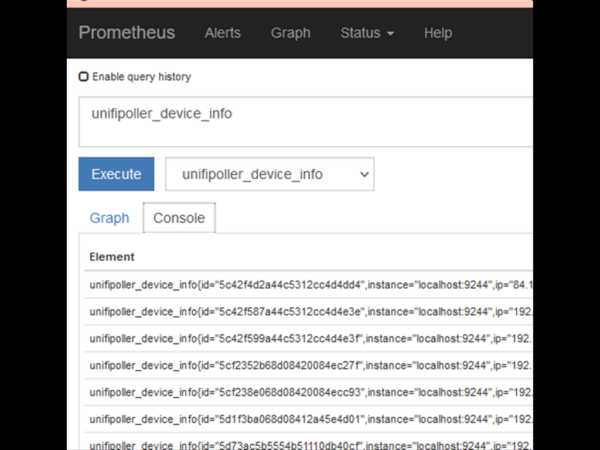Expand the Status dropdown menu
Image resolution: width=600 pixels, height=450 pixels.
click(x=367, y=33)
